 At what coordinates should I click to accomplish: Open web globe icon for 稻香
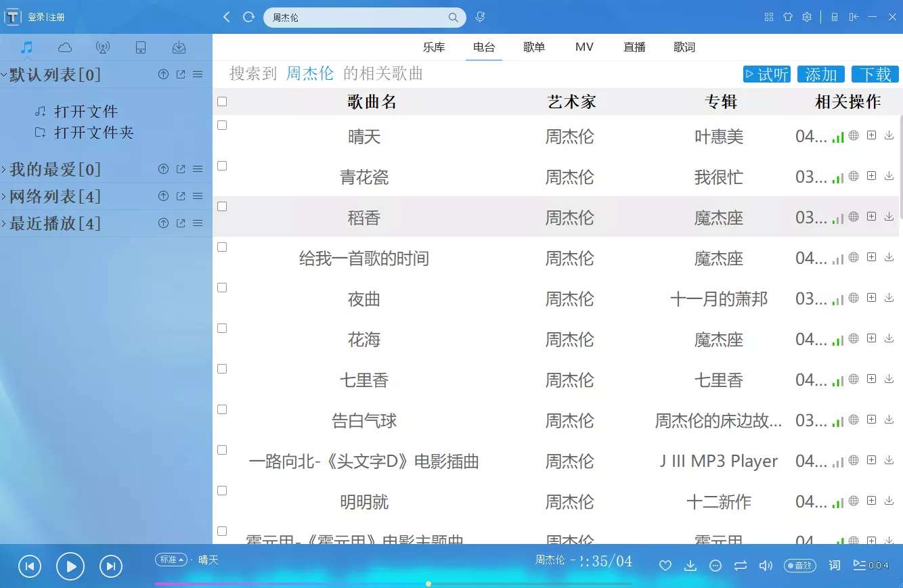pyautogui.click(x=854, y=217)
